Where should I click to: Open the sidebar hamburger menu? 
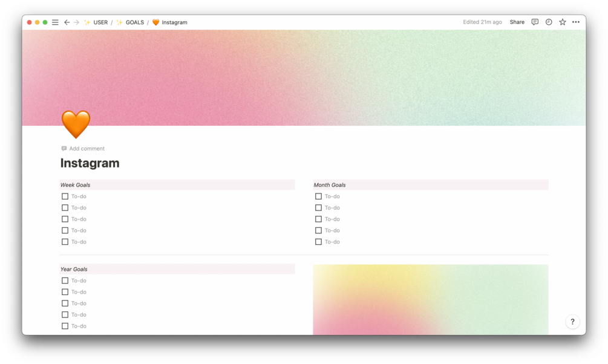click(x=55, y=22)
